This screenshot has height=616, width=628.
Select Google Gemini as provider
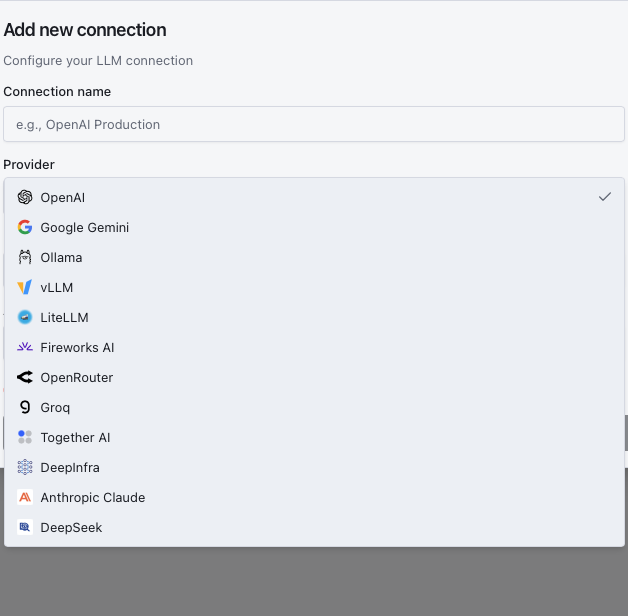point(85,227)
